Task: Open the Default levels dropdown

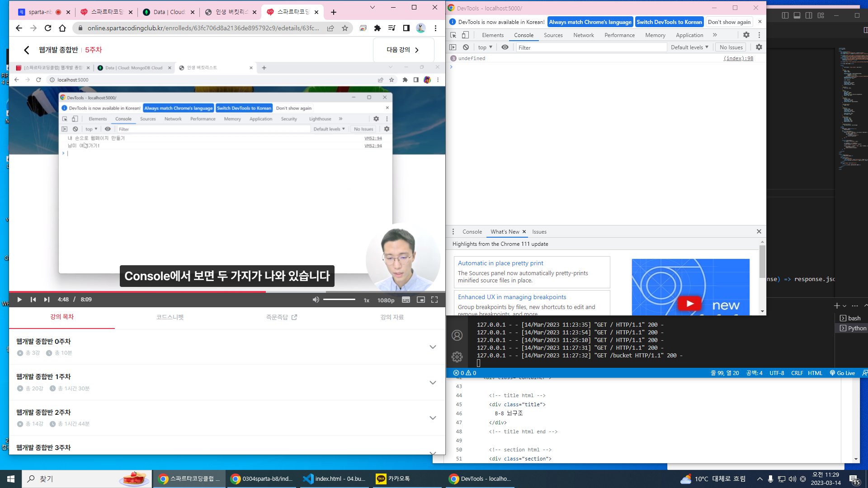Action: click(689, 47)
